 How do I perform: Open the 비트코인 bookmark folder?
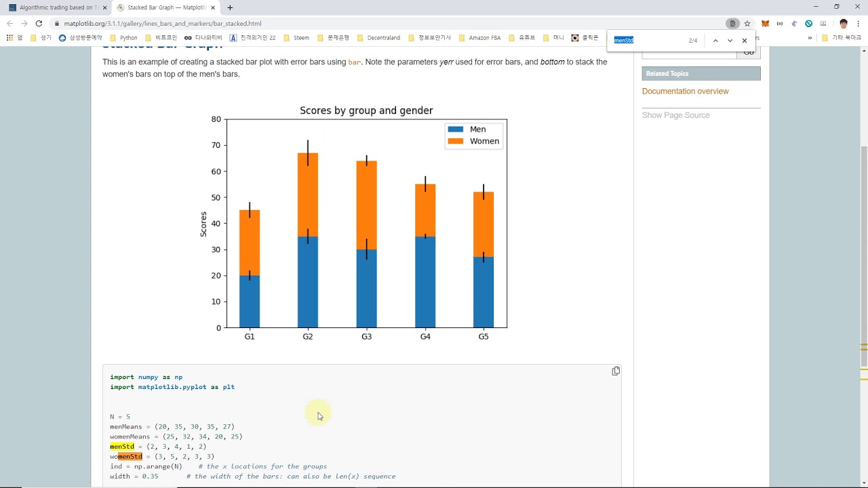click(161, 38)
